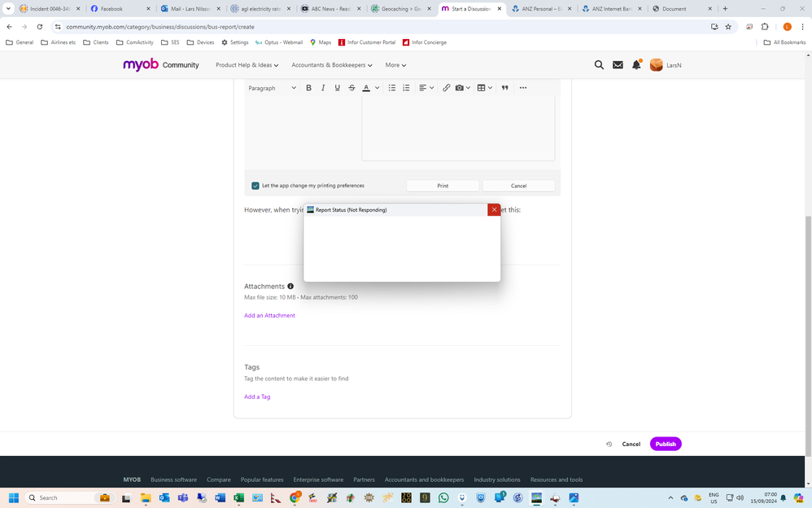
Task: Insert a bulleted list
Action: (x=391, y=88)
